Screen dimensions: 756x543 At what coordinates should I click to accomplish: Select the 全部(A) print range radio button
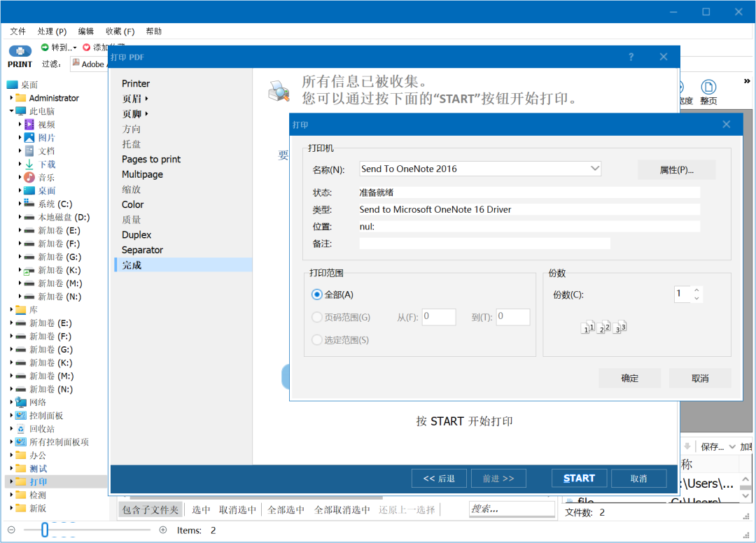click(x=317, y=295)
